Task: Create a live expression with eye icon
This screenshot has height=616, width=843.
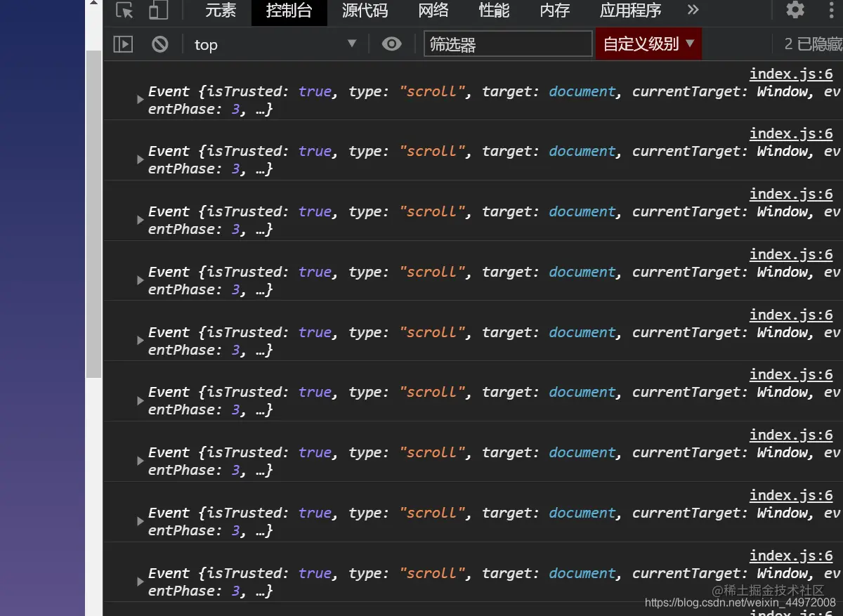Action: click(x=391, y=44)
